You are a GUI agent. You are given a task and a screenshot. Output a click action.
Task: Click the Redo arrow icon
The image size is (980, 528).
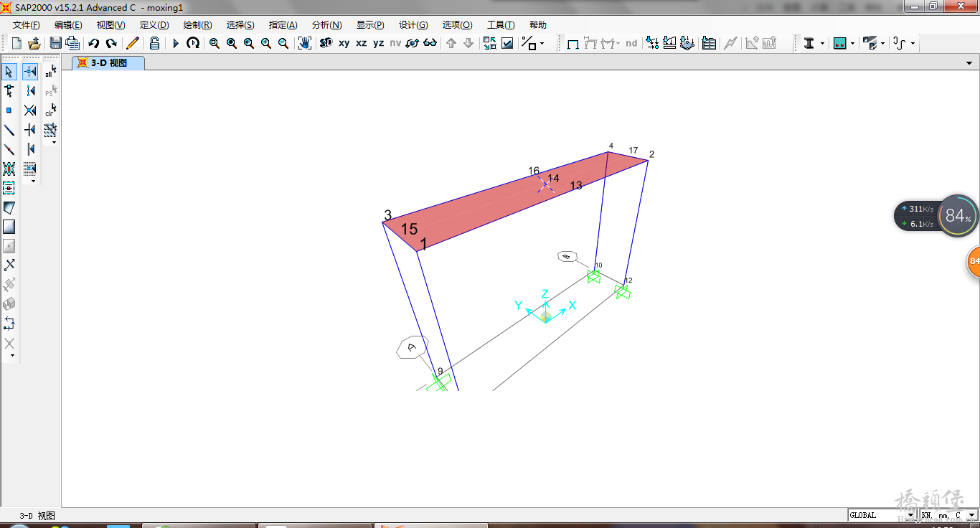coord(111,43)
